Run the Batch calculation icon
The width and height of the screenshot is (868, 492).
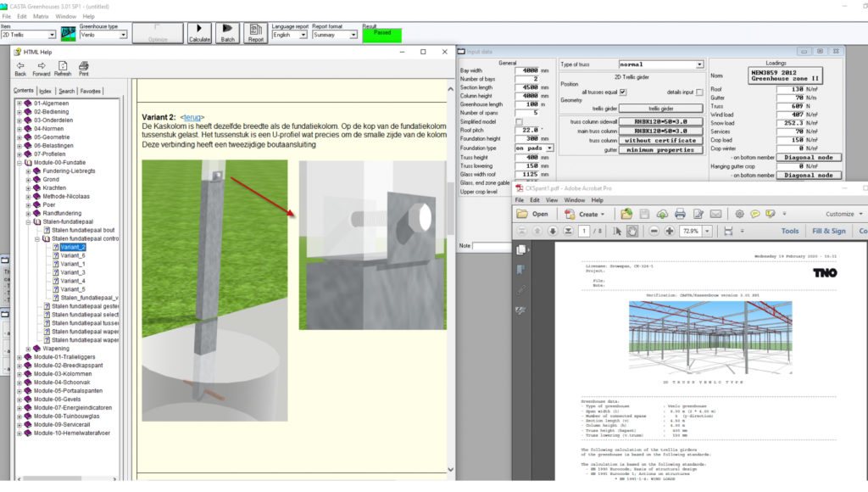tap(227, 32)
